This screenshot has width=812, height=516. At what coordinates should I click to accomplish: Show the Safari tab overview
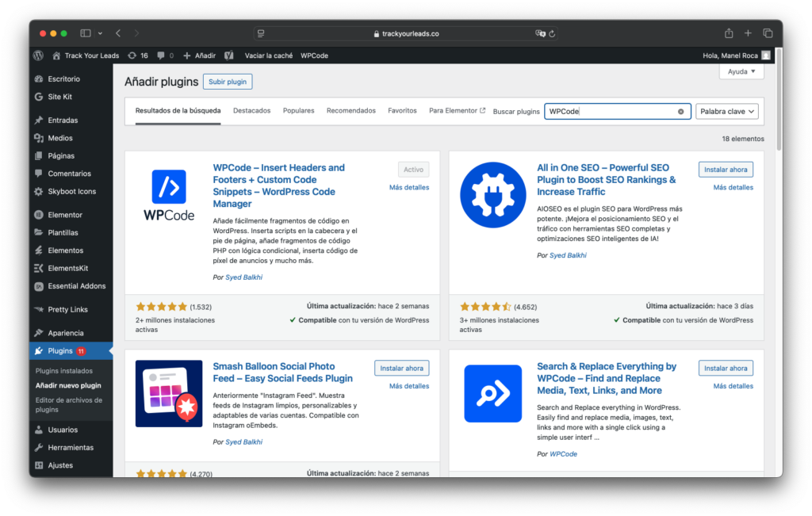768,33
